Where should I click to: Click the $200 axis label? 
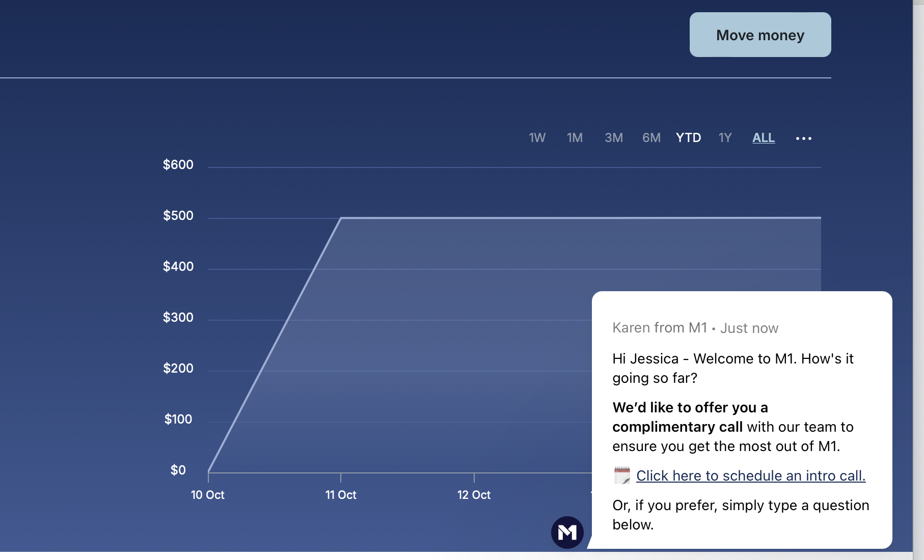pyautogui.click(x=178, y=368)
